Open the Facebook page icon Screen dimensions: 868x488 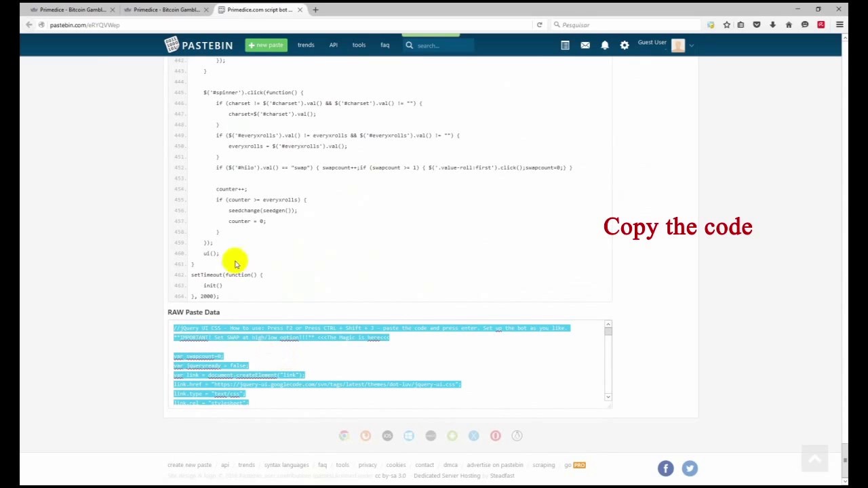point(665,468)
